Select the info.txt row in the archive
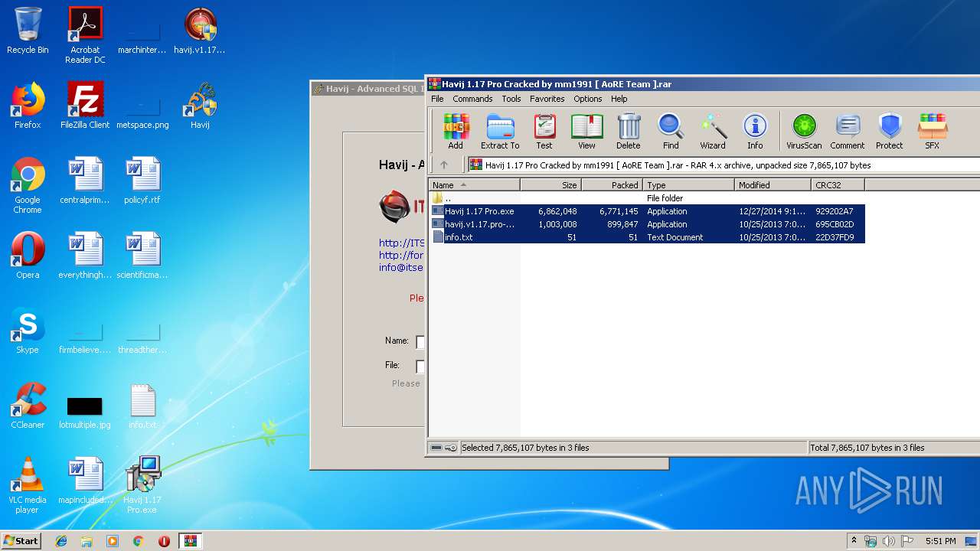This screenshot has width=980, height=551. 648,237
